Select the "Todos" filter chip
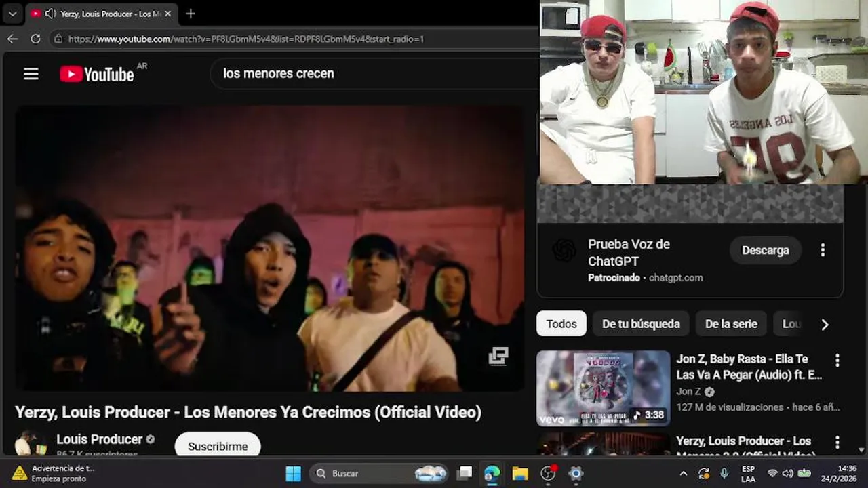The width and height of the screenshot is (868, 488). click(561, 324)
